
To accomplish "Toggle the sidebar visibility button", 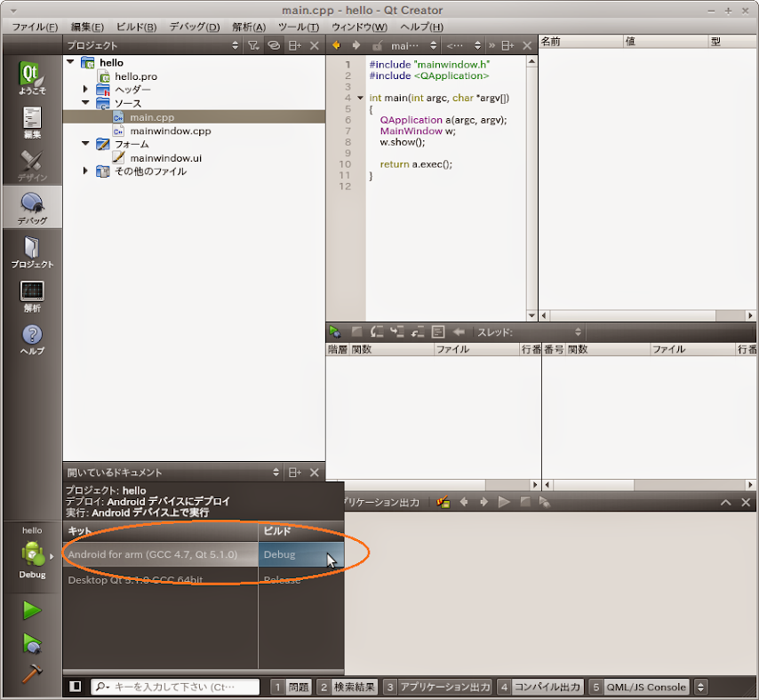I will click(75, 687).
